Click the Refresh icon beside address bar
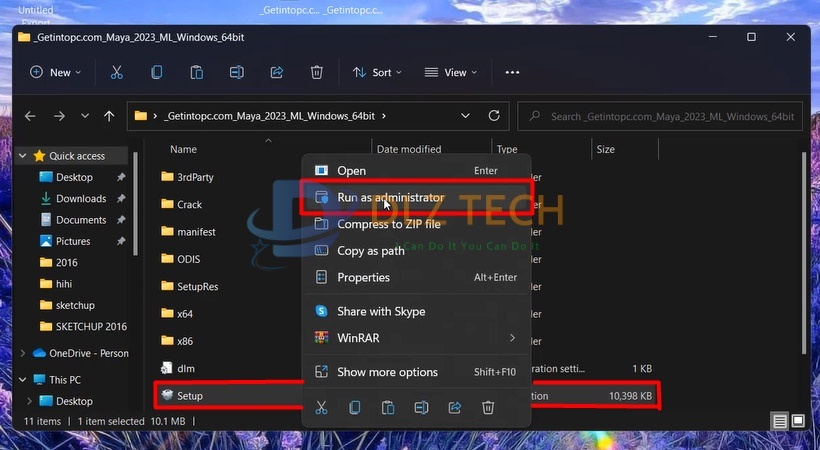The image size is (820, 450). point(493,116)
